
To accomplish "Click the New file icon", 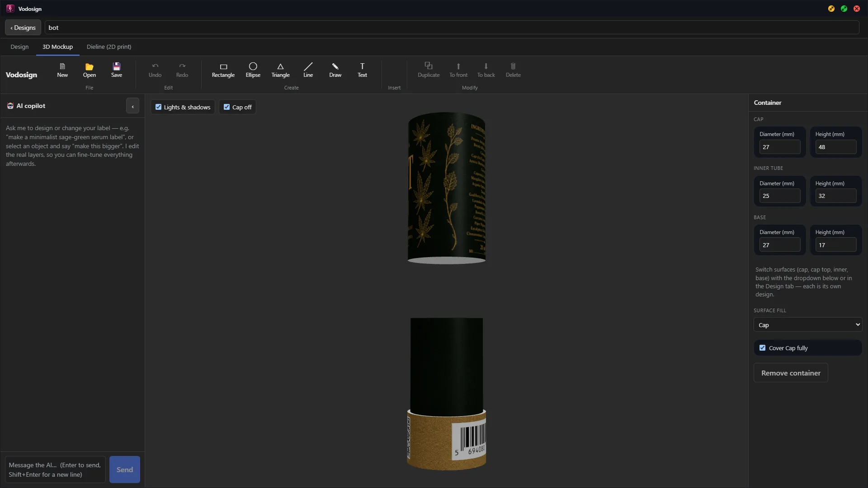I will point(62,70).
